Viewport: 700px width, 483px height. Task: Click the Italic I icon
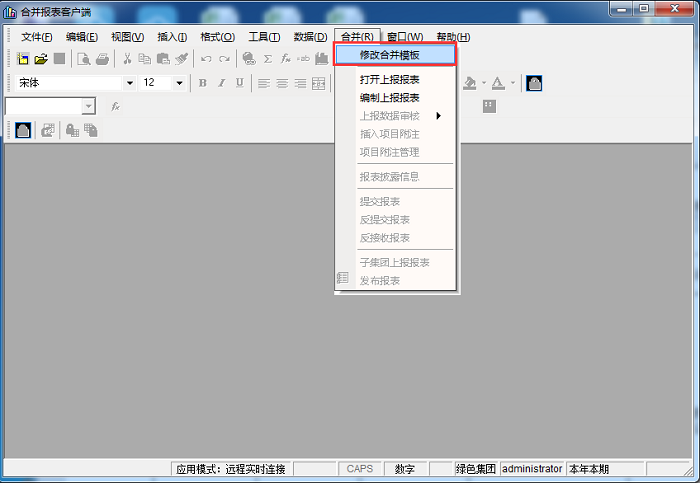(221, 83)
